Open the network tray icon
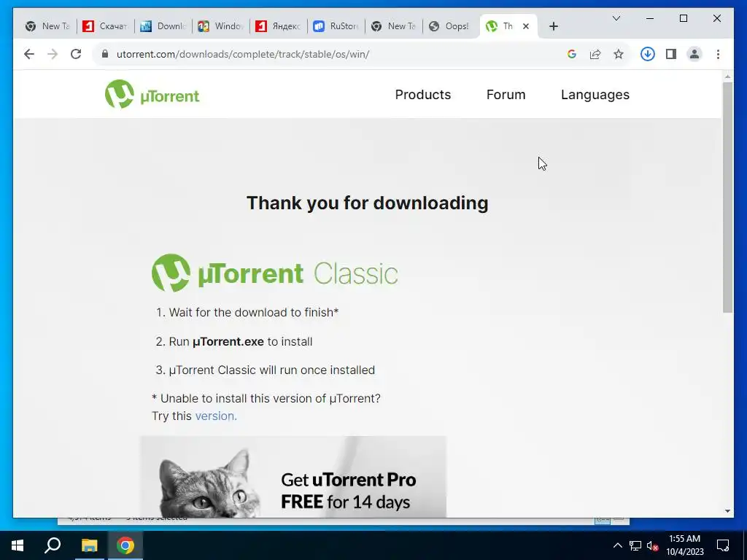Image resolution: width=747 pixels, height=560 pixels. (x=635, y=545)
